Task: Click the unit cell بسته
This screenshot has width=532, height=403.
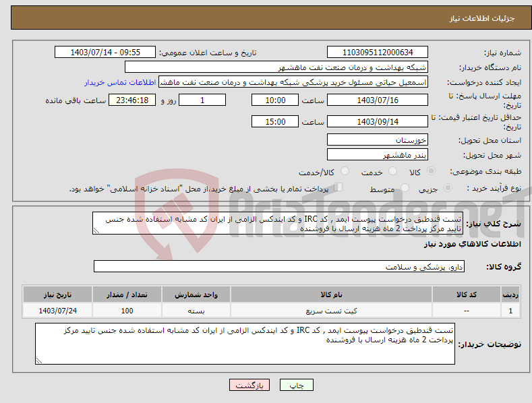Action: 196,311
